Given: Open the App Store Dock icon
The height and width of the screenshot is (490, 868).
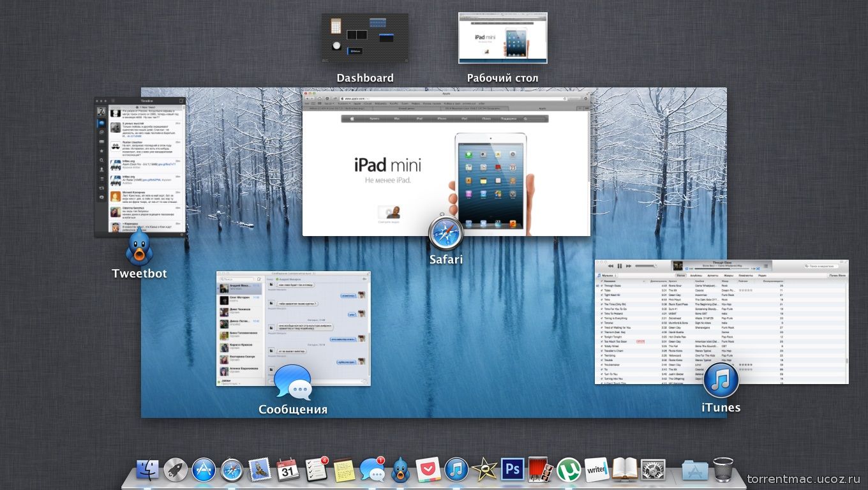Looking at the screenshot, I should 204,470.
